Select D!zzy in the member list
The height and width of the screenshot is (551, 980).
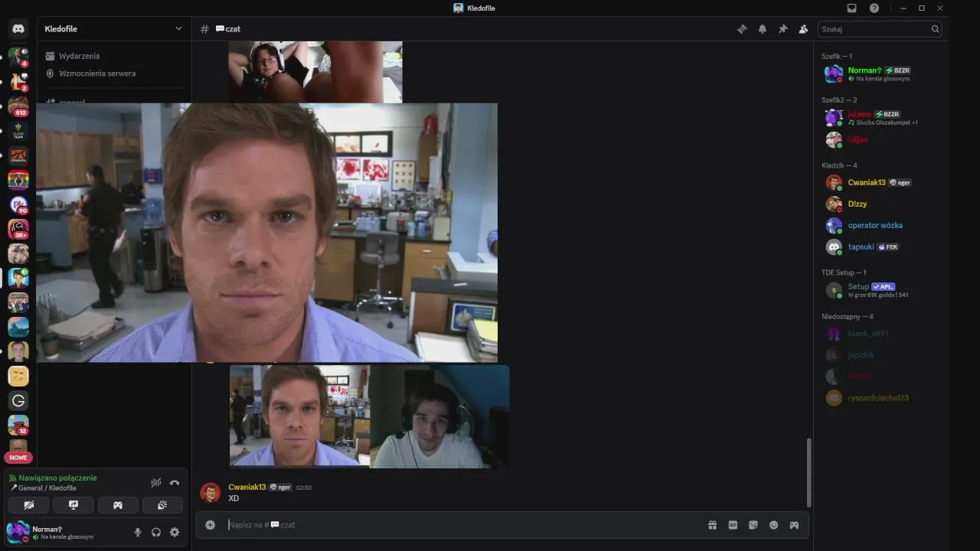[880, 204]
